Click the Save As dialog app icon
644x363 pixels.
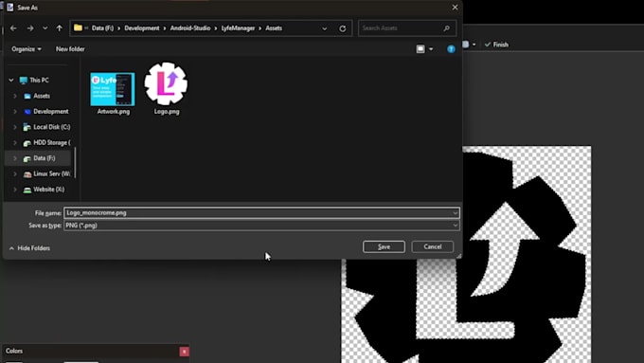[x=9, y=8]
